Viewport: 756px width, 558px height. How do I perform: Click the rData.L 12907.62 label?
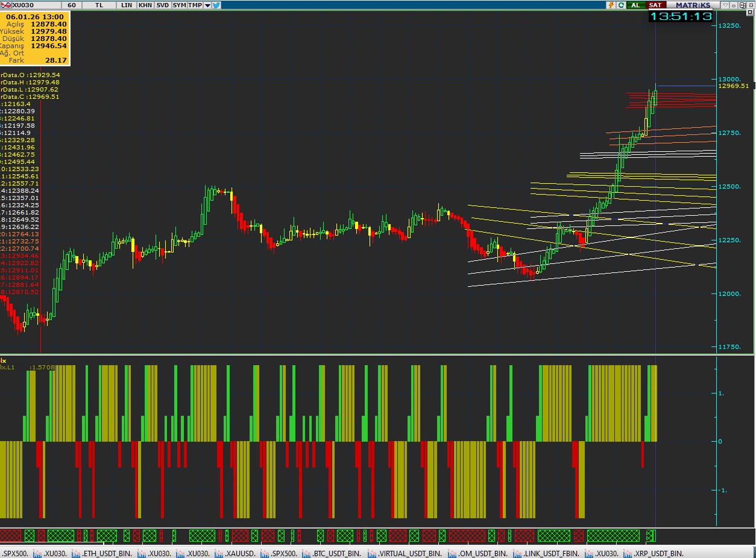click(x=30, y=89)
